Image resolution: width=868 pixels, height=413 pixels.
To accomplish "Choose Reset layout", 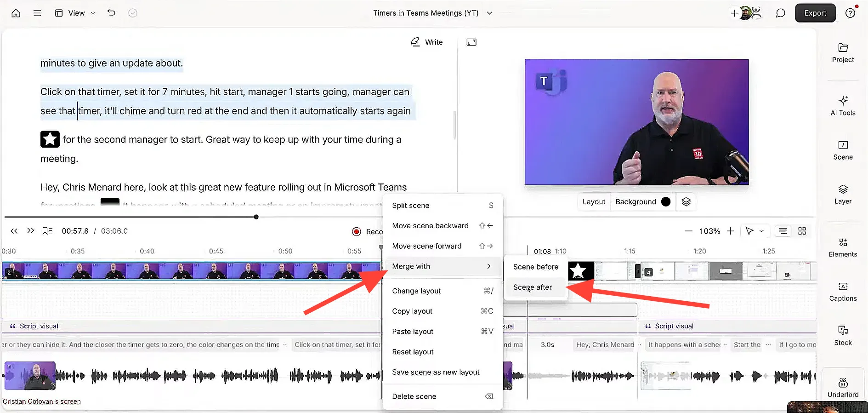I will point(442,352).
